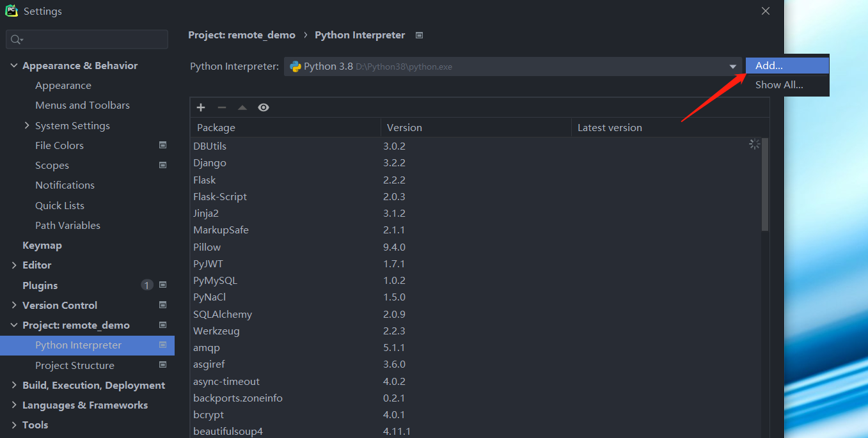Choose Add... from the interpreter menu

click(x=769, y=65)
